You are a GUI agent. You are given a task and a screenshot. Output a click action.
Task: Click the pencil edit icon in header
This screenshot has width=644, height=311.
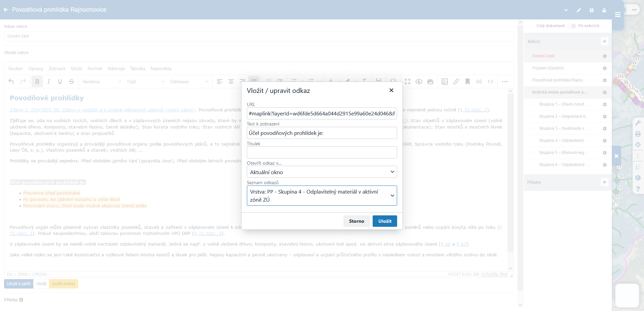[x=579, y=10]
